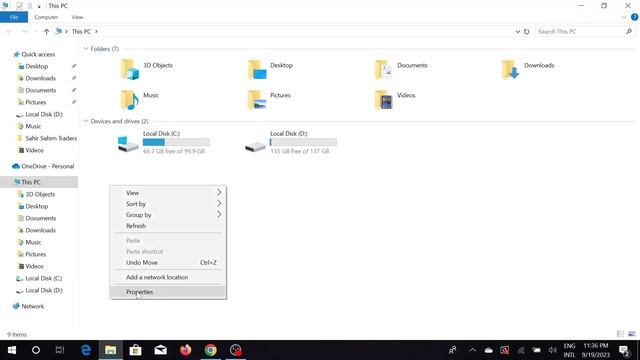
Task: Click the search magnifier icon
Action: [x=629, y=31]
